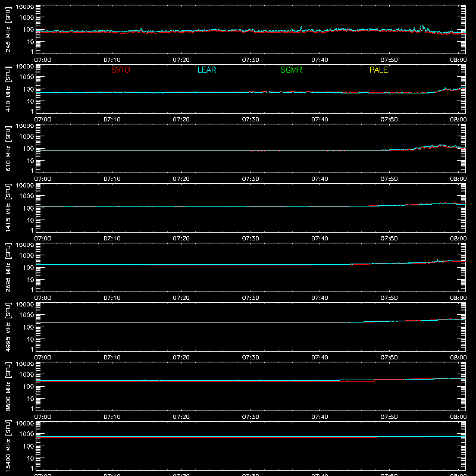The image size is (476, 476).
Task: Click the 100 y-tick of 8800 MHz plot
Action: (29, 387)
